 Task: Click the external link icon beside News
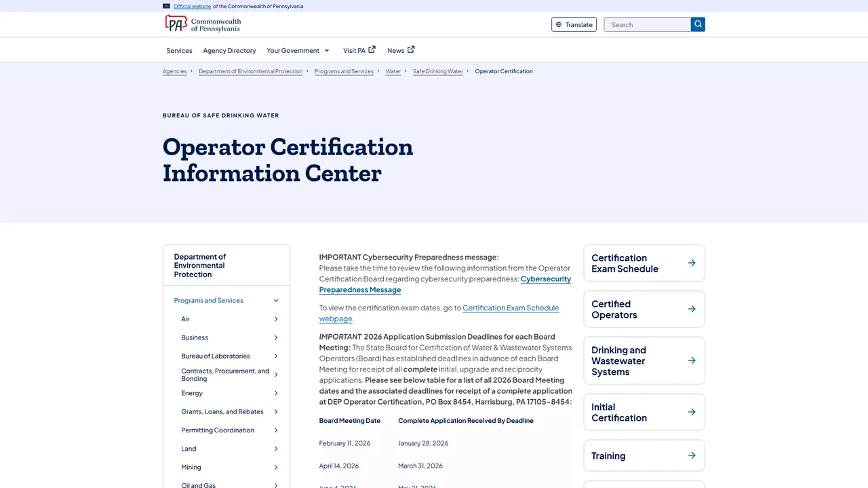pyautogui.click(x=411, y=49)
